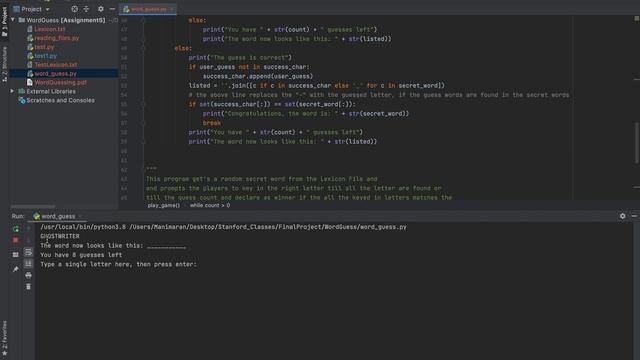This screenshot has height=360, width=640.
Task: Toggle code fold marker beside first else line
Action: [143, 20]
